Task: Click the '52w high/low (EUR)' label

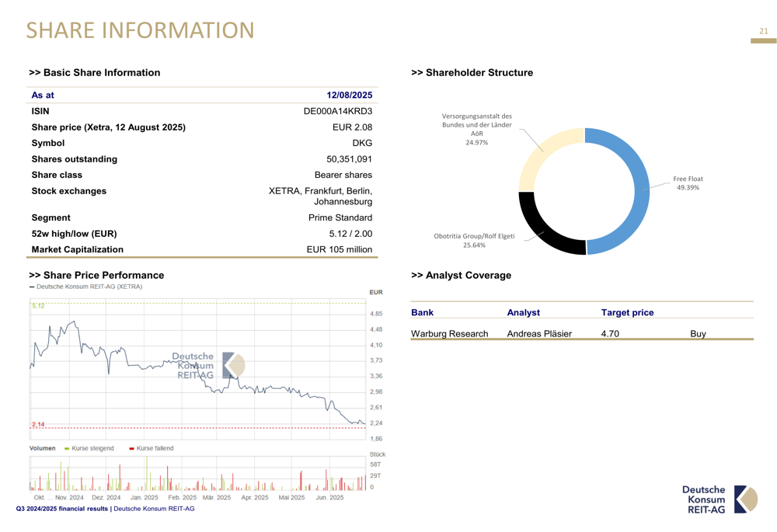Action: pos(75,234)
